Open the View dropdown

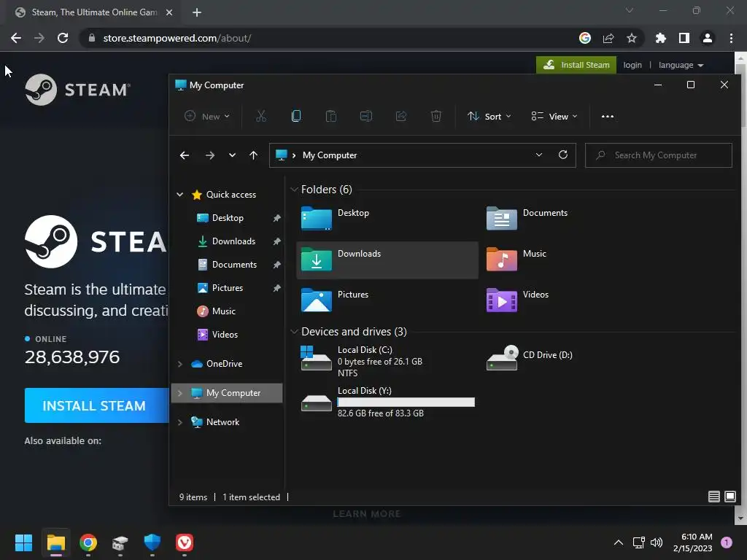[554, 116]
